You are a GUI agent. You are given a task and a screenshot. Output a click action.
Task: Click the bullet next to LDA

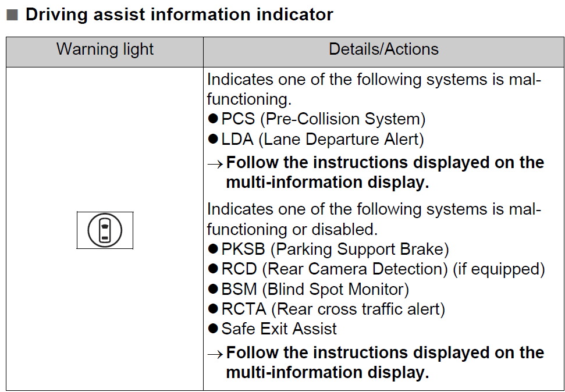tap(213, 139)
